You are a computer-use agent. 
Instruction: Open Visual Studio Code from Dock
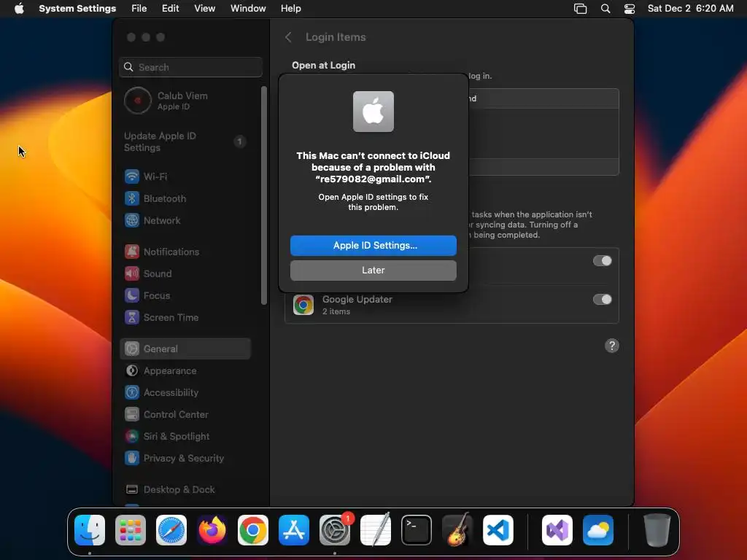(x=498, y=530)
